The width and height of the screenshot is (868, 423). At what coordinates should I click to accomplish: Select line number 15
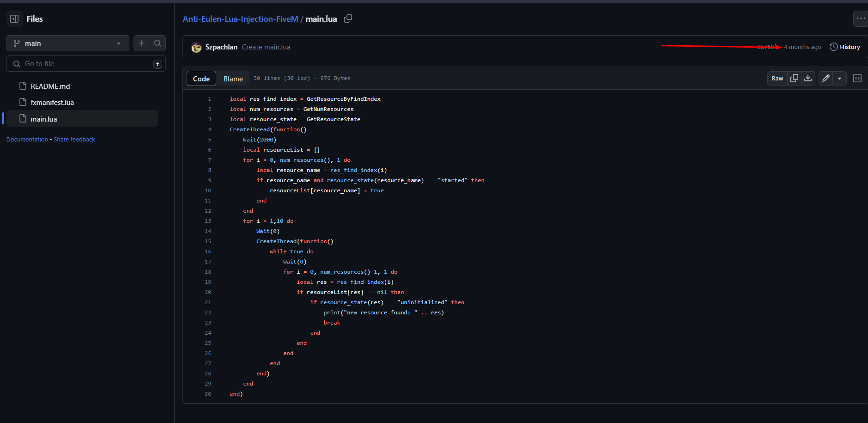point(208,241)
